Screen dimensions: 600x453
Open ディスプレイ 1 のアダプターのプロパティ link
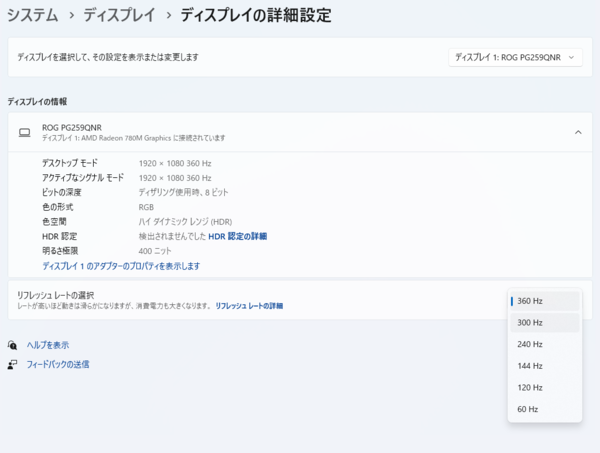pyautogui.click(x=121, y=266)
